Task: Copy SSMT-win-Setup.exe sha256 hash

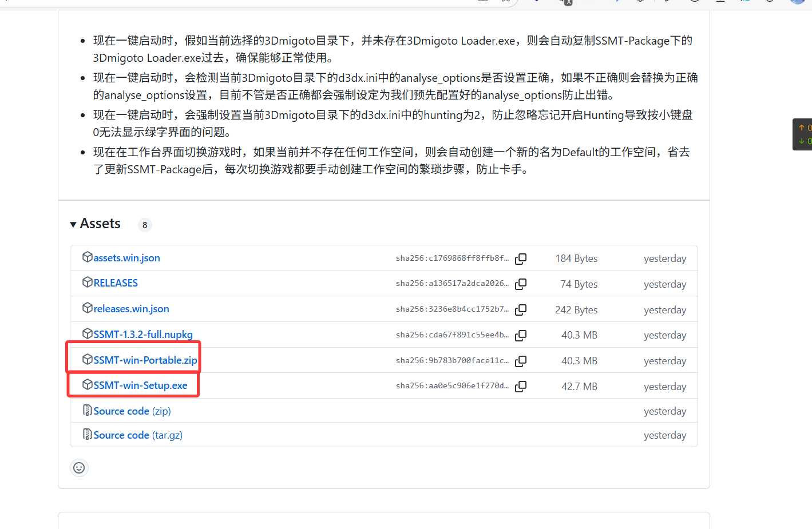Action: 521,386
